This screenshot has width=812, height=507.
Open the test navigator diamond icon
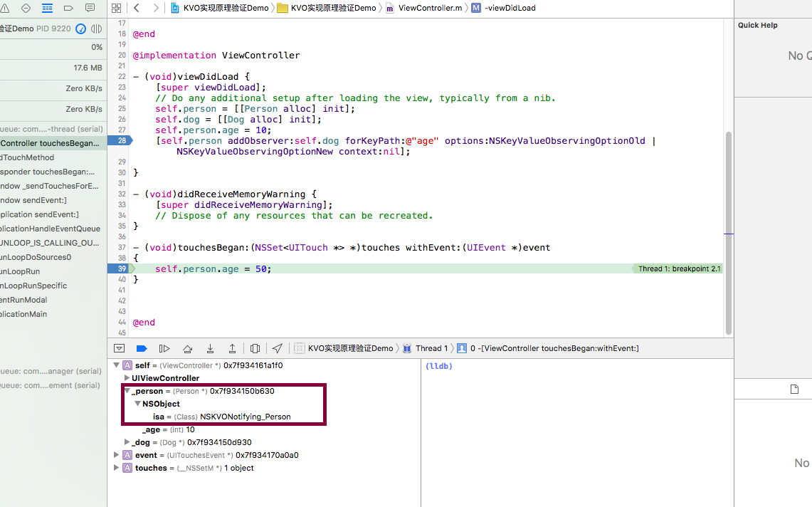(x=26, y=8)
